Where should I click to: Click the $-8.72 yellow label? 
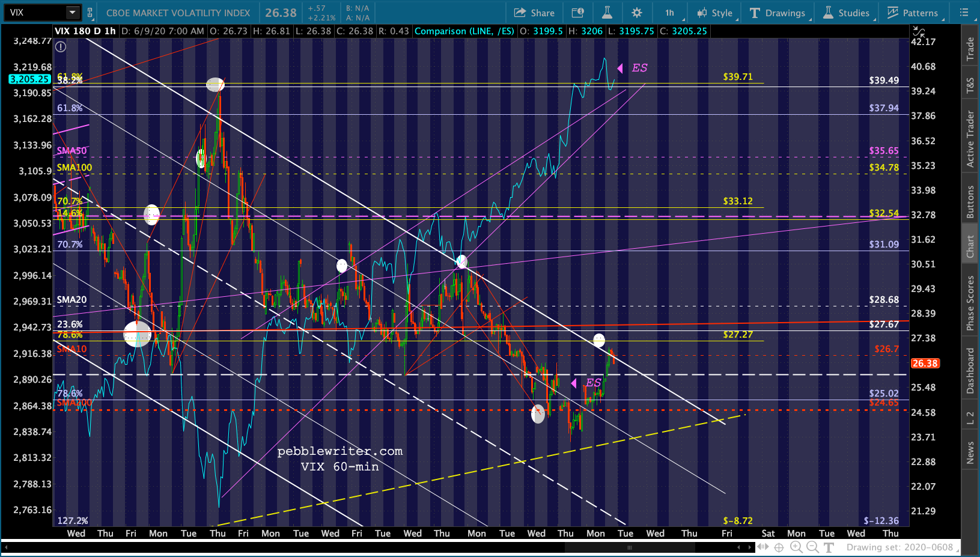pyautogui.click(x=738, y=521)
